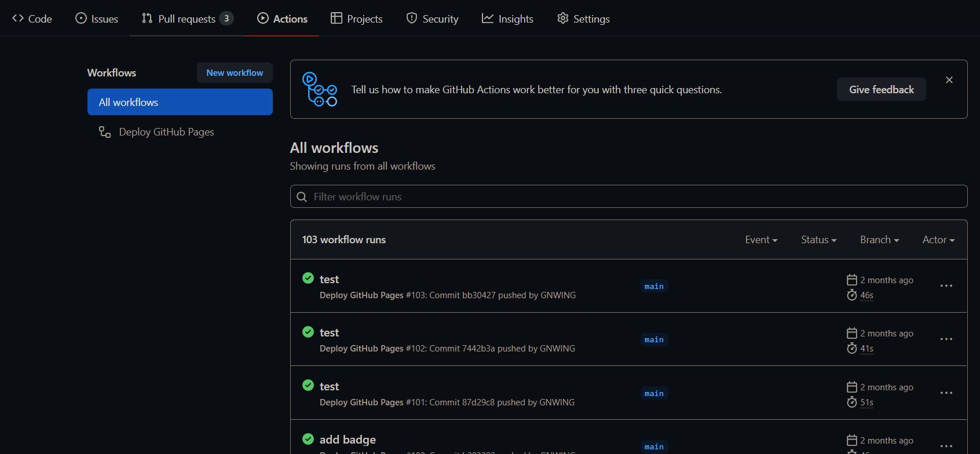Click the search magnifier icon in filter box
The image size is (980, 454).
[302, 197]
